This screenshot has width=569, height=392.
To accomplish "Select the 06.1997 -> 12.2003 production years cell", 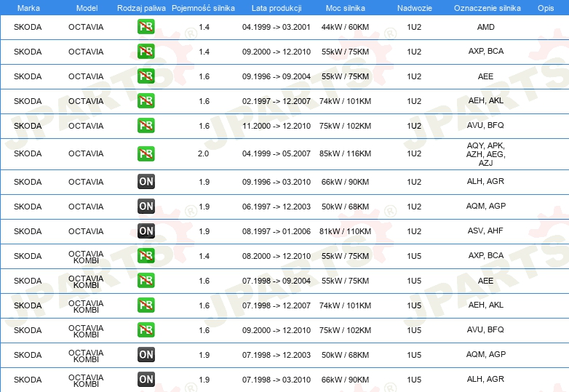I will coord(276,207).
